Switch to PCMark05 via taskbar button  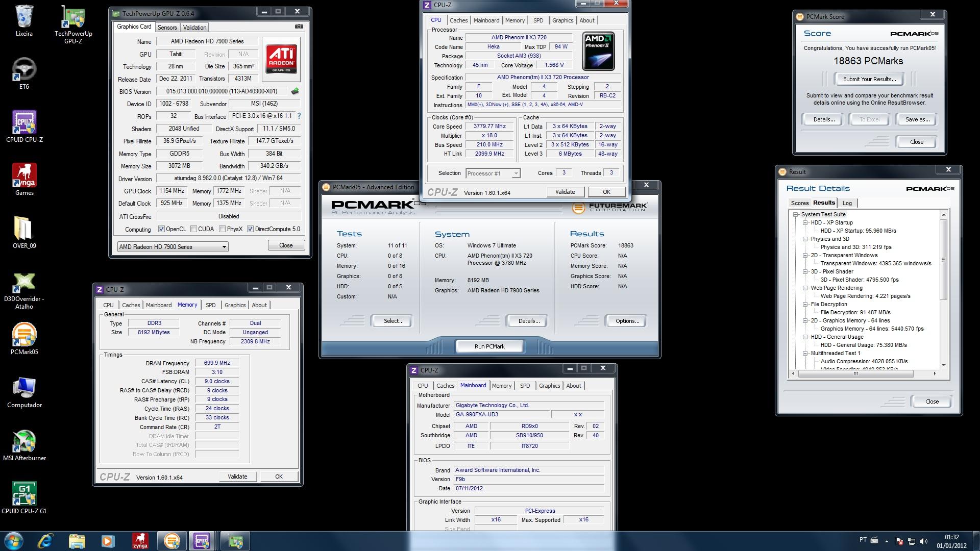[x=171, y=541]
